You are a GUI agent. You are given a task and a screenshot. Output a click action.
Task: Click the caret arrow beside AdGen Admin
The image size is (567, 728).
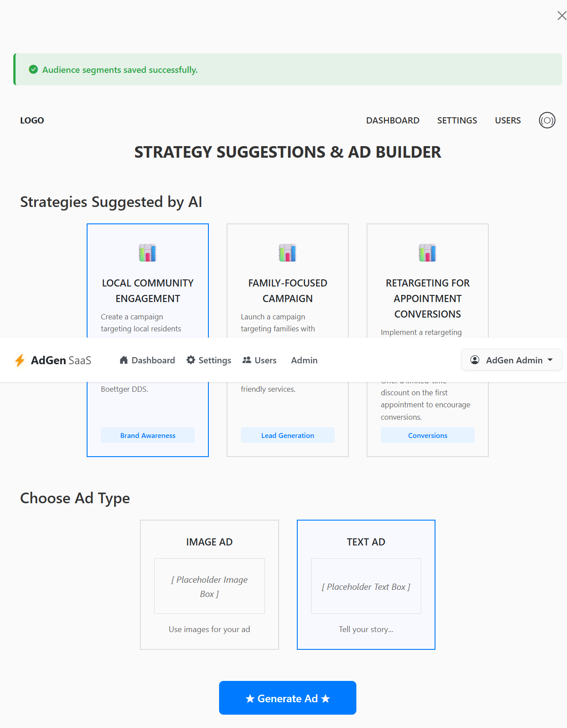tap(550, 360)
